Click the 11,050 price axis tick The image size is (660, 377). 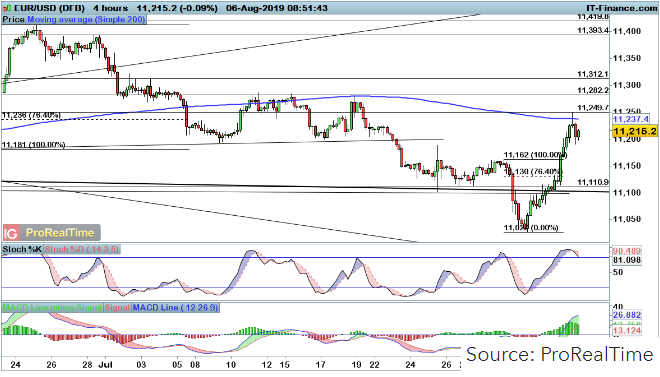point(627,219)
